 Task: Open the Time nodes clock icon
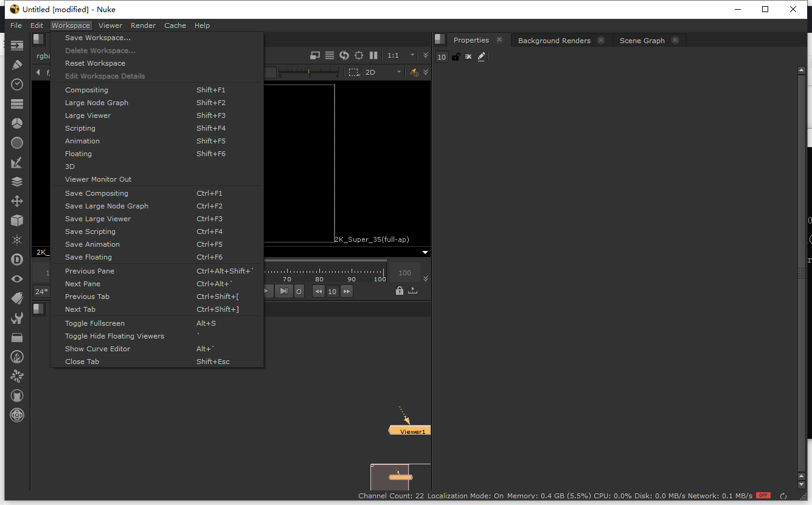(x=17, y=84)
